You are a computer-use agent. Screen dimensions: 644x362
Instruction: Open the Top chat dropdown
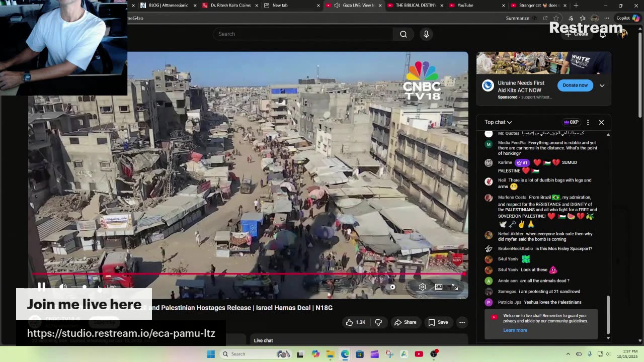pos(498,122)
